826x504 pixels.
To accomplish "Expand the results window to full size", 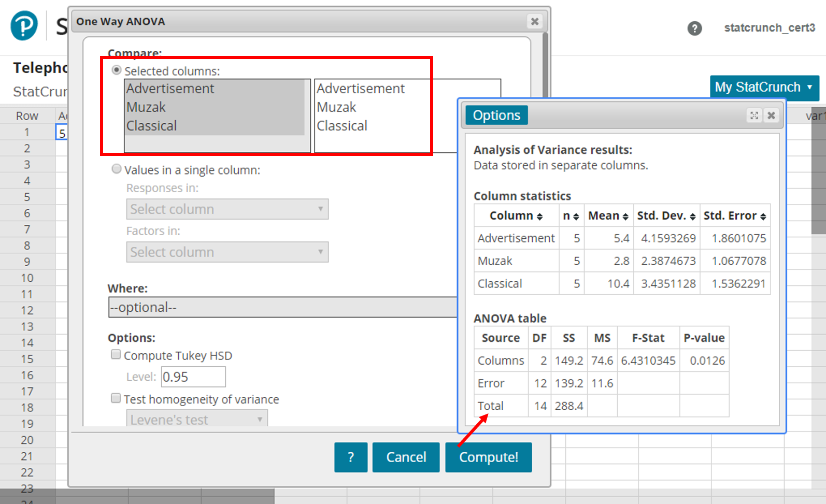I will click(754, 116).
